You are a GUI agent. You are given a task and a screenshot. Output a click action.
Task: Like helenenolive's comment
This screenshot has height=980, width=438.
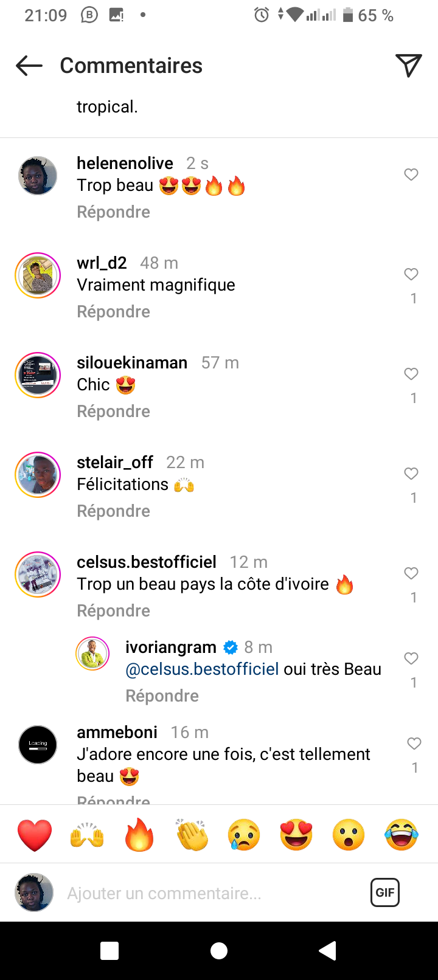(411, 175)
